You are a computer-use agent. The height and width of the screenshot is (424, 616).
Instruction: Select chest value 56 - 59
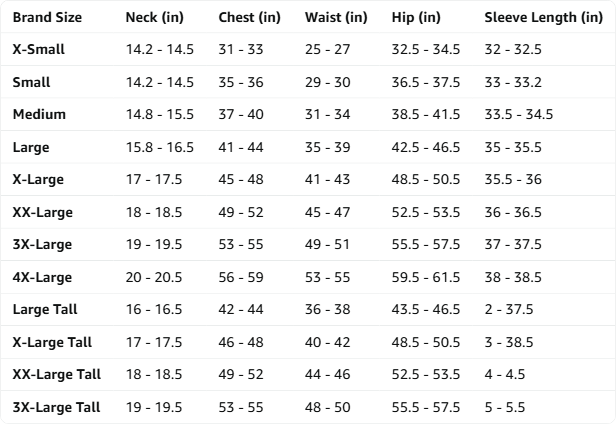click(x=241, y=277)
